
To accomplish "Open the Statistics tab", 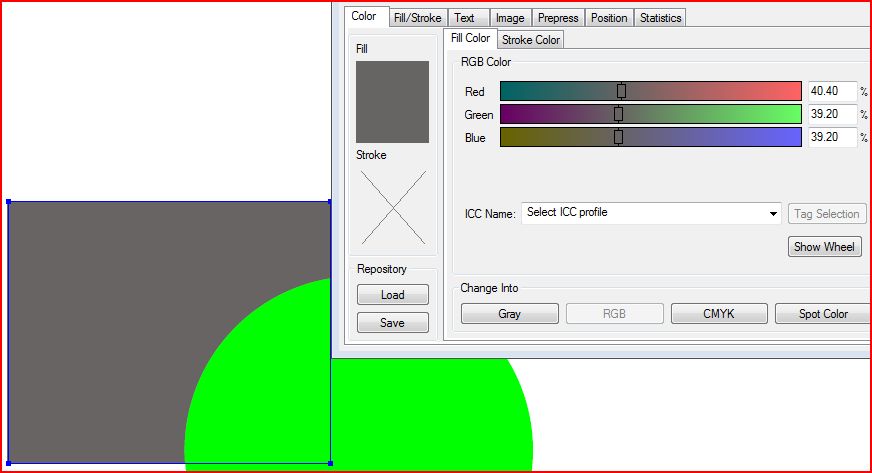I will pyautogui.click(x=660, y=18).
